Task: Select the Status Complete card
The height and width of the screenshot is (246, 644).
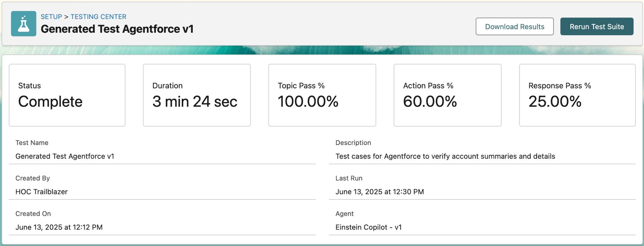Action: coord(67,94)
